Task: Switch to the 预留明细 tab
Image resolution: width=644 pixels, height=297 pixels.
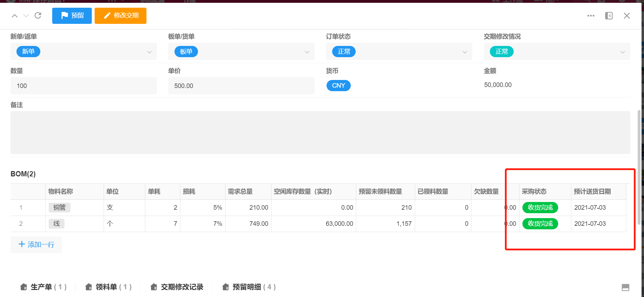Action: pyautogui.click(x=249, y=287)
